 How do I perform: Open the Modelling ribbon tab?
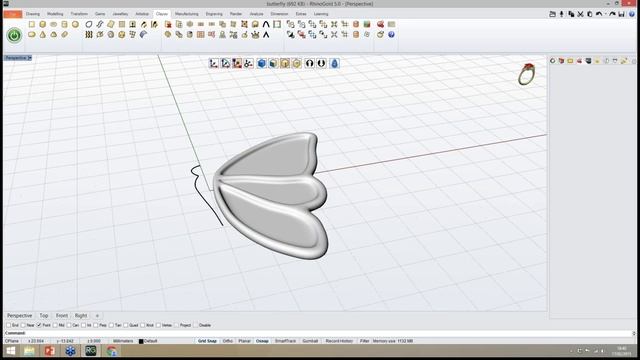[55, 14]
